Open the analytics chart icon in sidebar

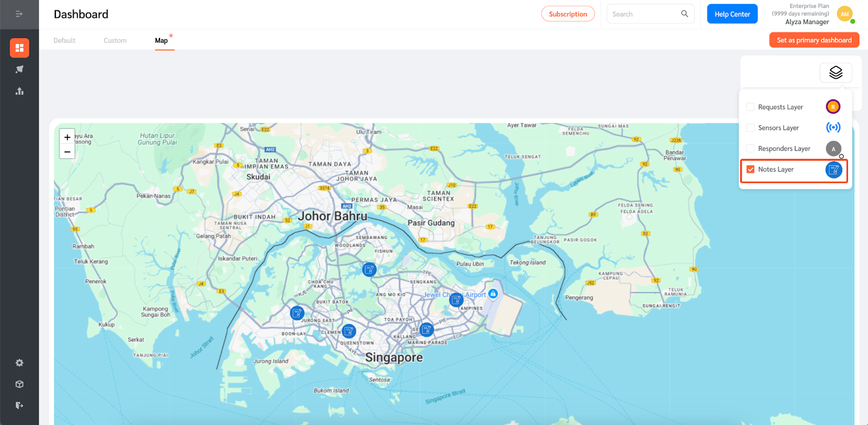click(x=20, y=91)
